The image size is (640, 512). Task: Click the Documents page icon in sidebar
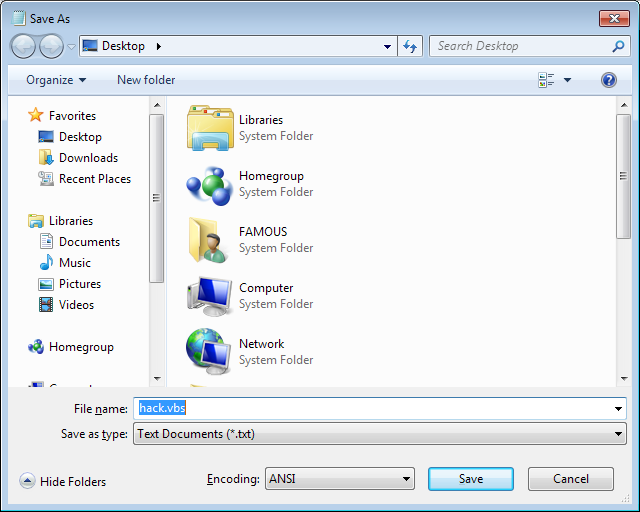point(46,241)
